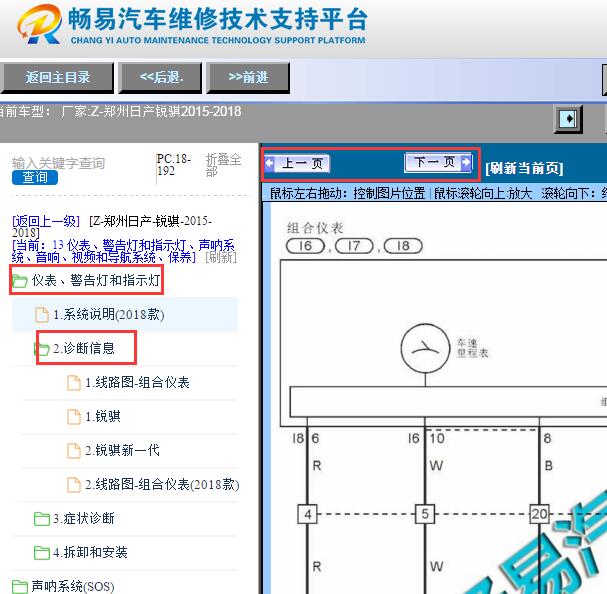Click the junction box numbered 20
Screen dimensions: 607x594
[x=539, y=514]
